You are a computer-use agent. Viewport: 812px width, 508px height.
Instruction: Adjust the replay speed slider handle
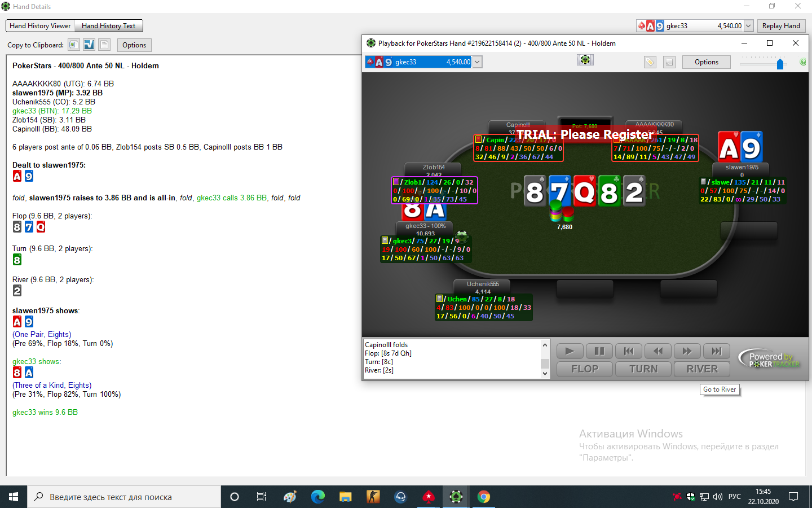tap(780, 64)
